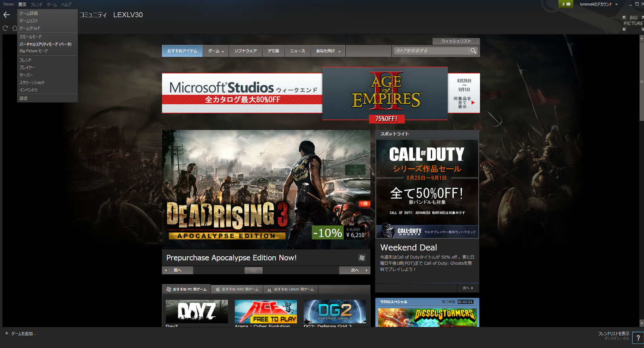Click the 今日のスペシャル header
The height and width of the screenshot is (348, 644).
(394, 302)
